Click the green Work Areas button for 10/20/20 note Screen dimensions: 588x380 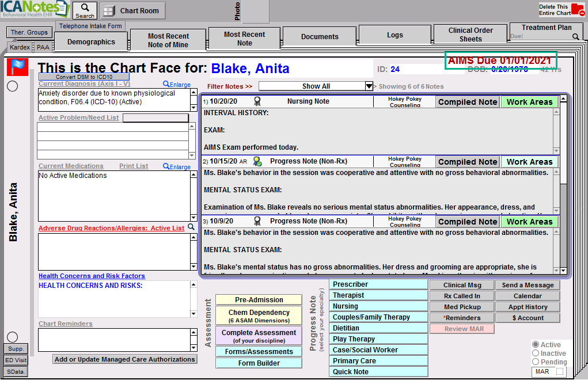529,102
